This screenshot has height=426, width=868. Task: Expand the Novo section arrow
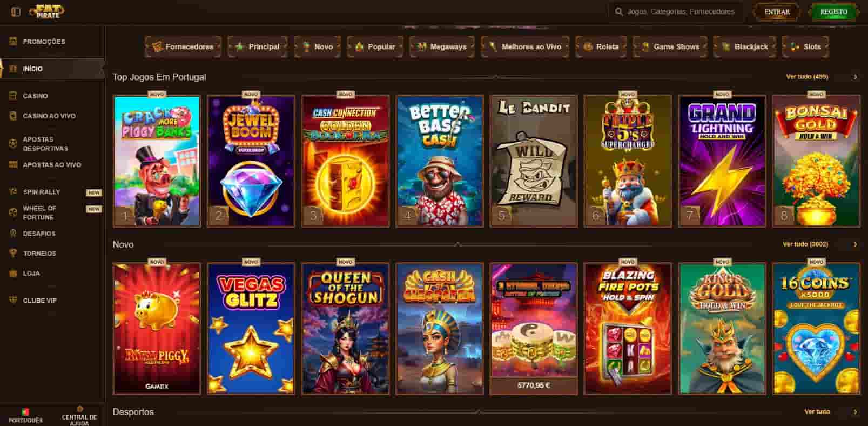[855, 244]
